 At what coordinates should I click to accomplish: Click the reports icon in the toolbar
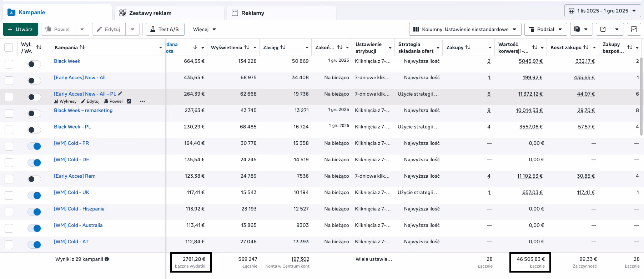pos(581,29)
